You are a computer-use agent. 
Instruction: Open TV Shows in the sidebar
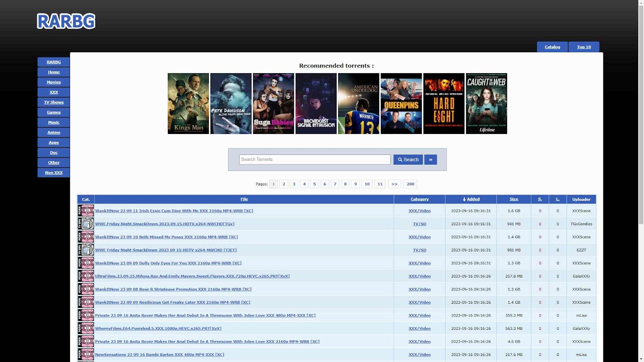54,102
